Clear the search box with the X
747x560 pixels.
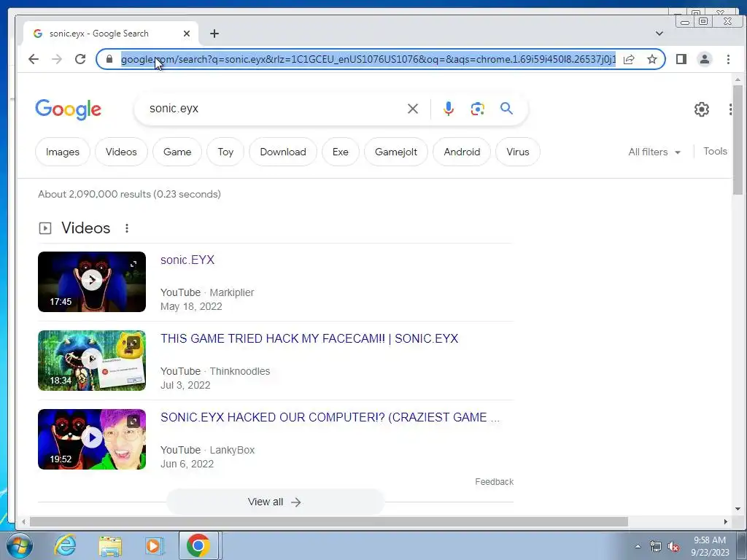point(413,109)
